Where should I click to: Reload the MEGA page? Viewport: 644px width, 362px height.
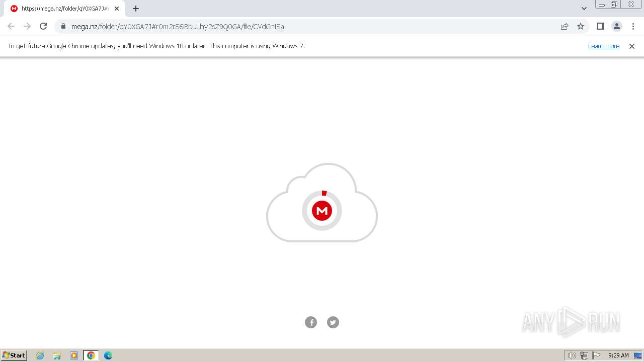[43, 26]
